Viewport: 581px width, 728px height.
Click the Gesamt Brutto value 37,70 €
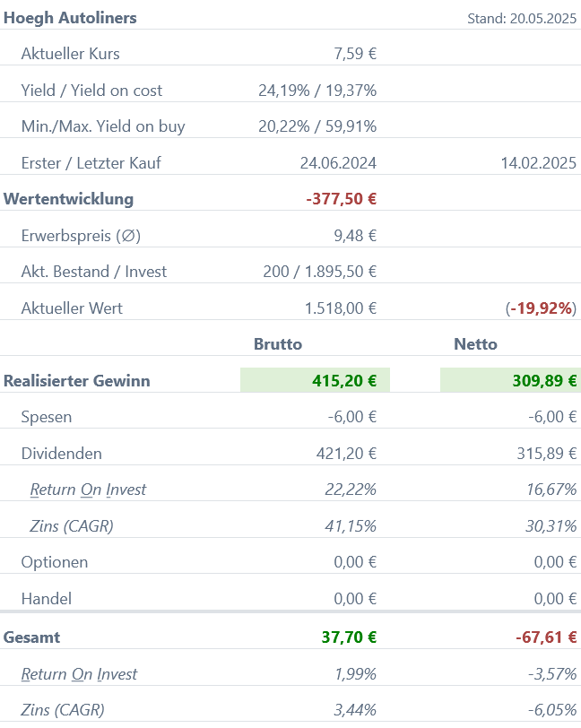tap(349, 637)
